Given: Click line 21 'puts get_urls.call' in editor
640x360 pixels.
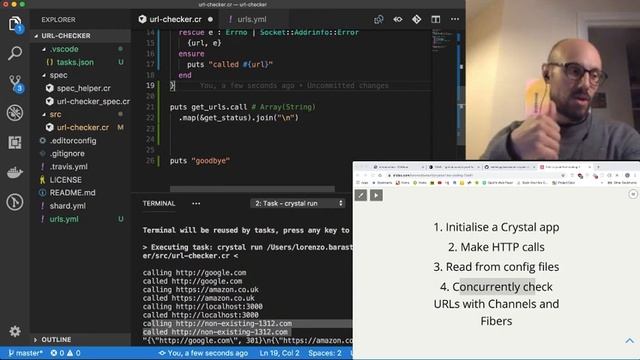Looking at the screenshot, I should (242, 107).
